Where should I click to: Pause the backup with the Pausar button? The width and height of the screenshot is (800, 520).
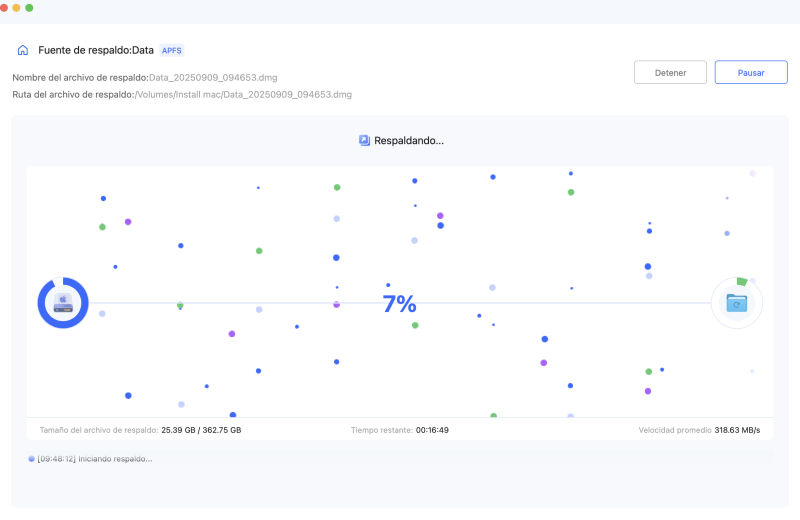tap(751, 72)
